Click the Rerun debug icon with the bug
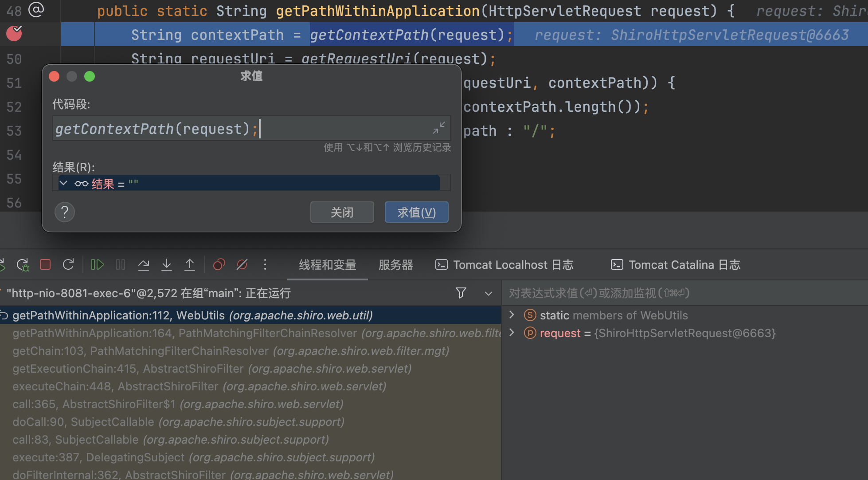Screen dimensions: 868x480 click(x=23, y=265)
